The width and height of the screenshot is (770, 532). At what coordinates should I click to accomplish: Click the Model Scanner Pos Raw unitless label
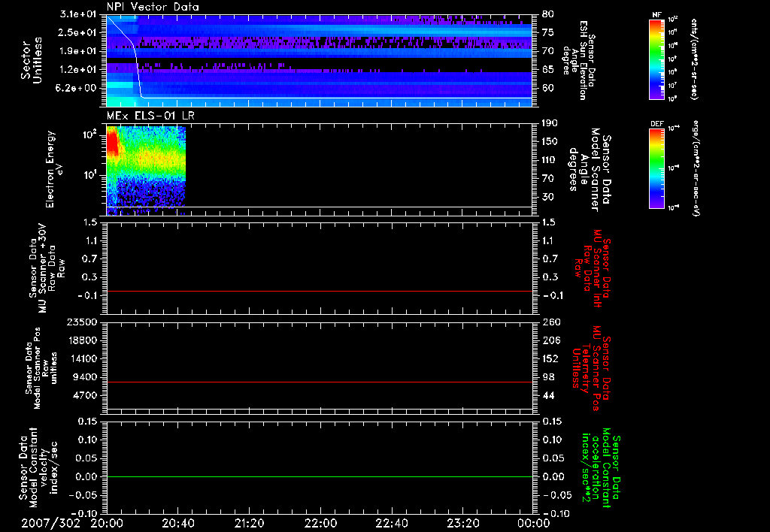41,368
